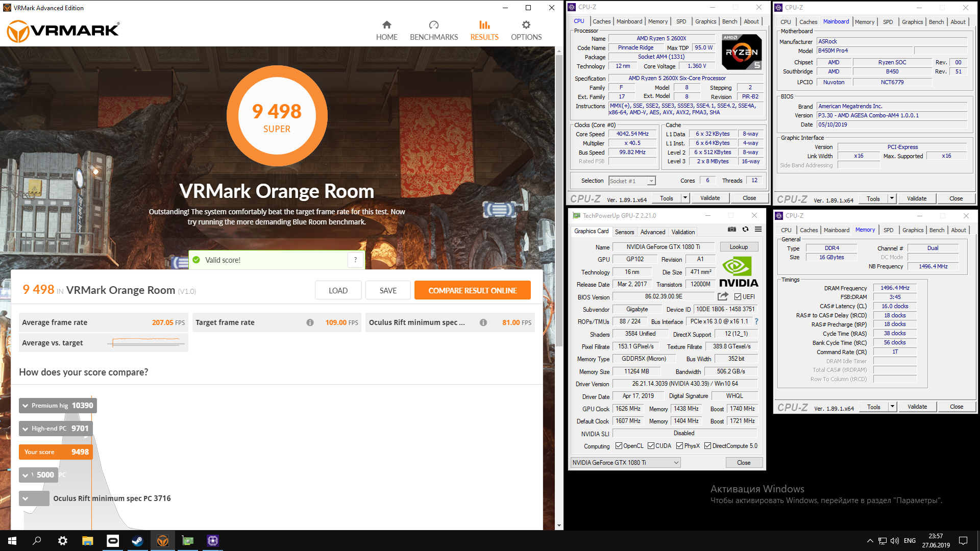Open the Windows Start menu
Screen dimensions: 980x551
[12, 541]
